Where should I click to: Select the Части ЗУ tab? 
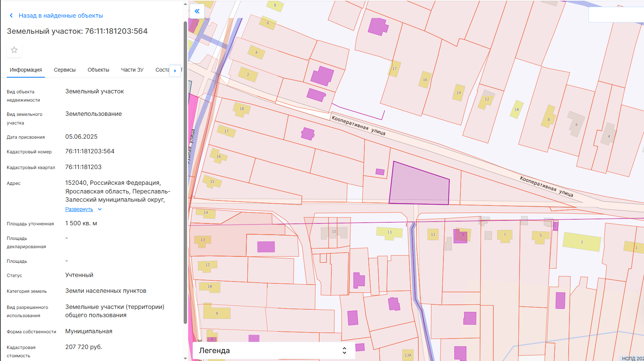click(x=132, y=70)
